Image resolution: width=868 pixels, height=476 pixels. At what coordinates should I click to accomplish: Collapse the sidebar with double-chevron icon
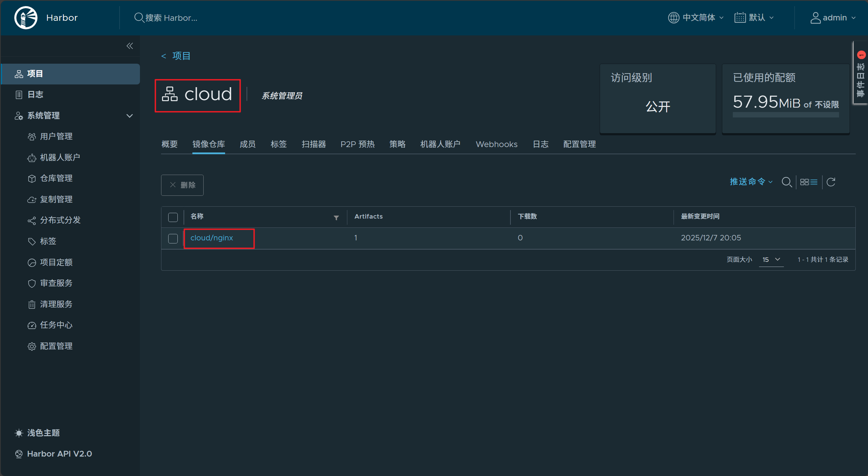tap(130, 46)
